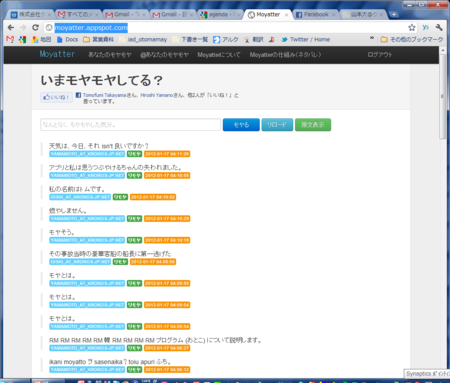The height and width of the screenshot is (383, 450).
Task: Click user tag under モヤそう。 post
Action: (x=87, y=240)
